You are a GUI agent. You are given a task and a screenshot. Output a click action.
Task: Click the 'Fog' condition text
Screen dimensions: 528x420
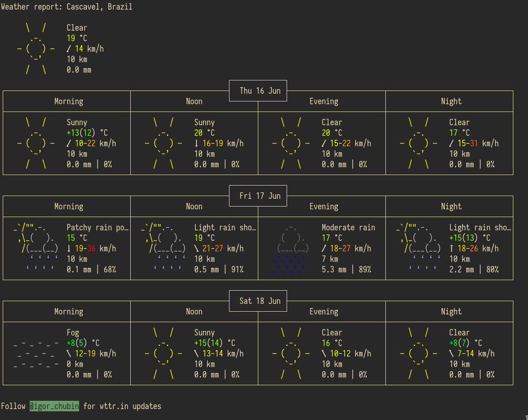pyautogui.click(x=73, y=333)
